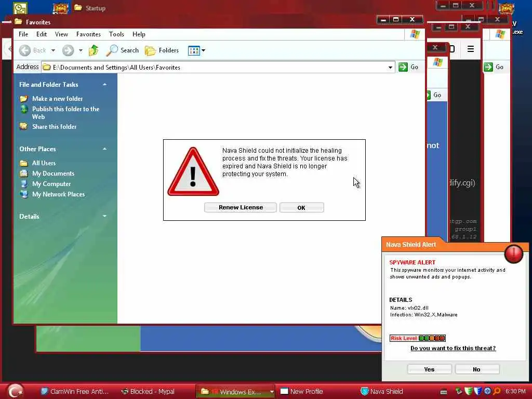Click the green shield tray icon
The width and height of the screenshot is (532, 399).
coord(468,391)
